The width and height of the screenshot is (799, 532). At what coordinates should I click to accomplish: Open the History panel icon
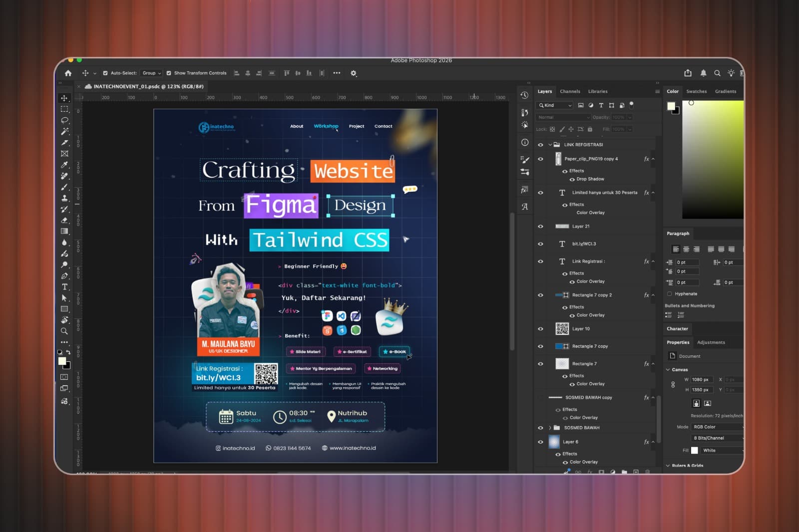point(524,95)
